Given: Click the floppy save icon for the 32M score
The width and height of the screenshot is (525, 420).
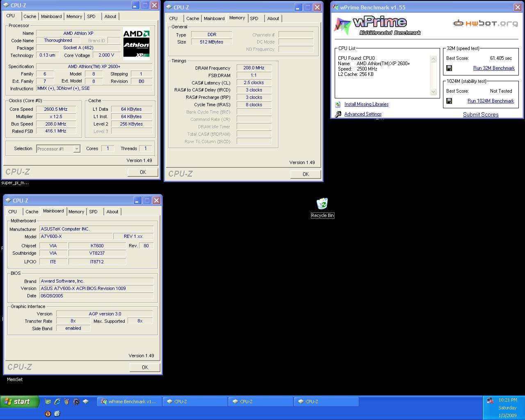Looking at the screenshot, I should coord(449,68).
